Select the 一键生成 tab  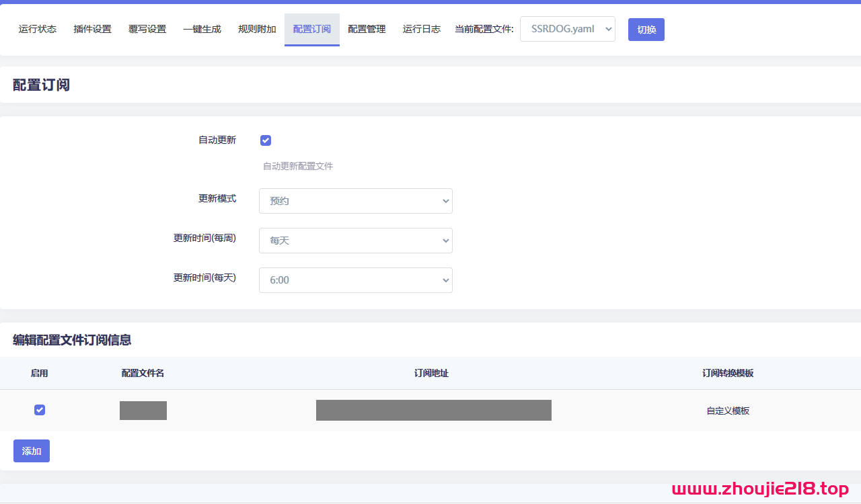(x=202, y=29)
